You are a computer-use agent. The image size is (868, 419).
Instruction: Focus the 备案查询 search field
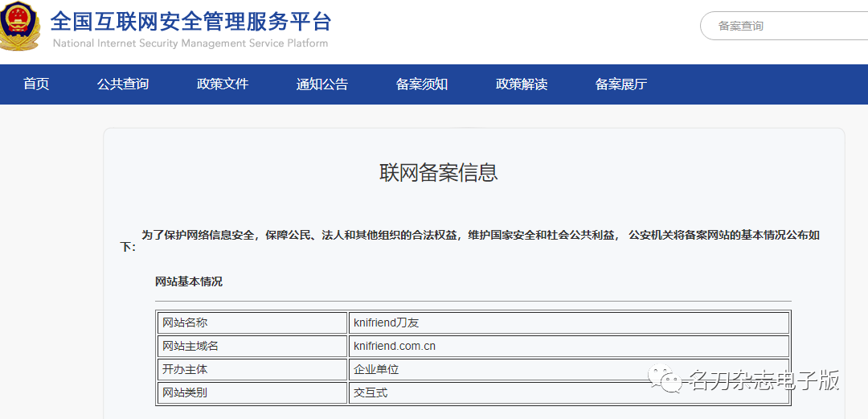784,26
